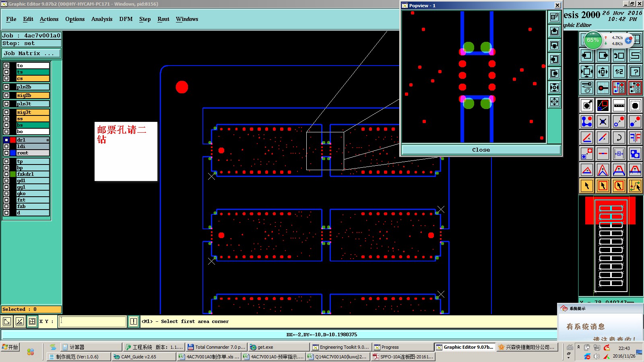
Task: Toggle the checkbox for layer cs
Action: coord(6,78)
